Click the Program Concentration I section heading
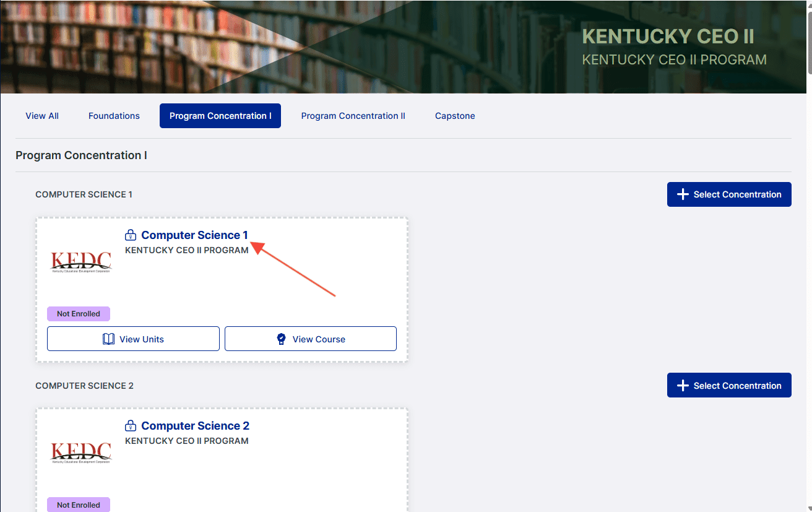The image size is (812, 512). coord(81,155)
